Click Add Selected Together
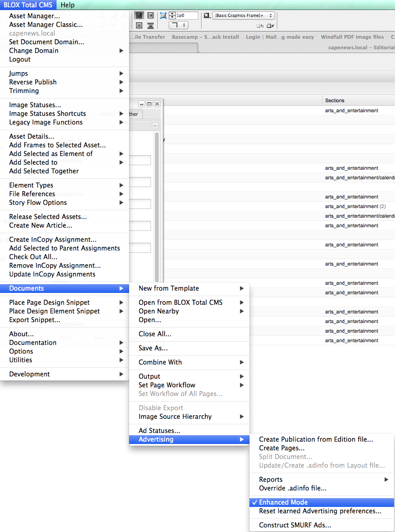 coord(64,171)
